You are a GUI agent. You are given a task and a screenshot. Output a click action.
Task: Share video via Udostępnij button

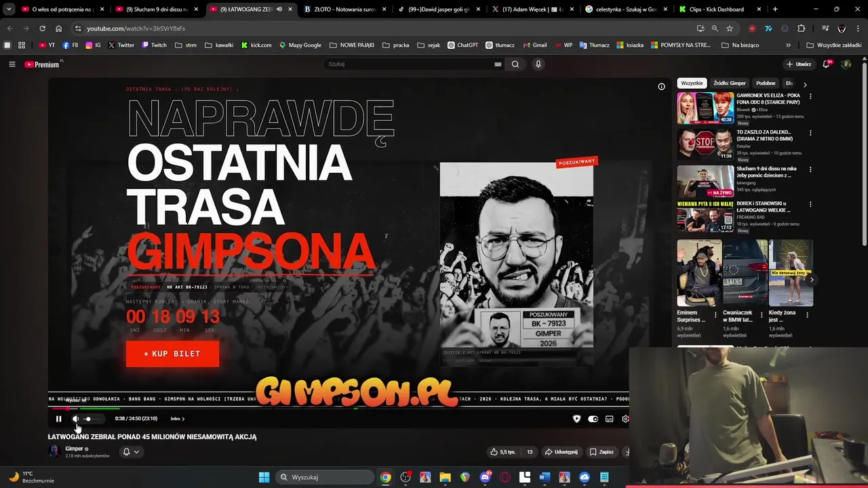point(561,452)
